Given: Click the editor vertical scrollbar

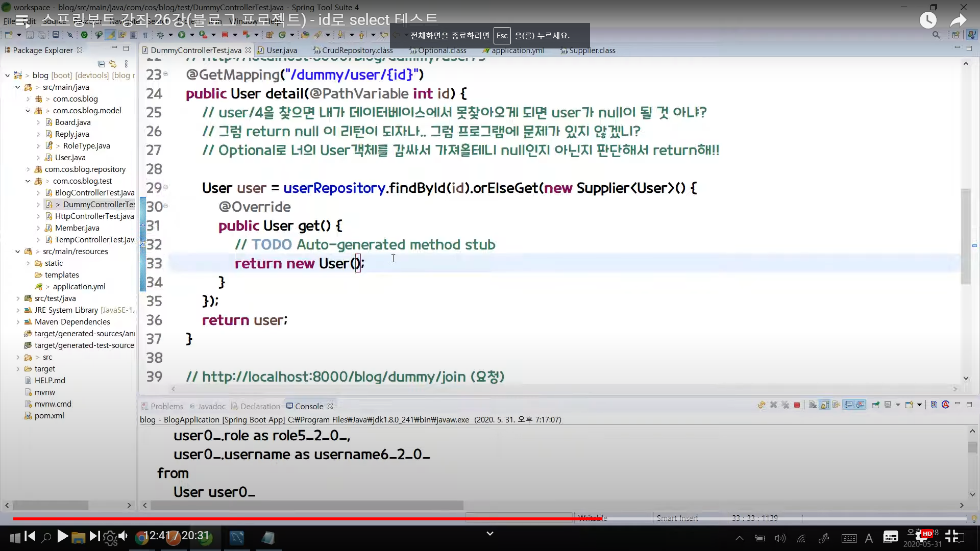Looking at the screenshot, I should click(x=966, y=236).
